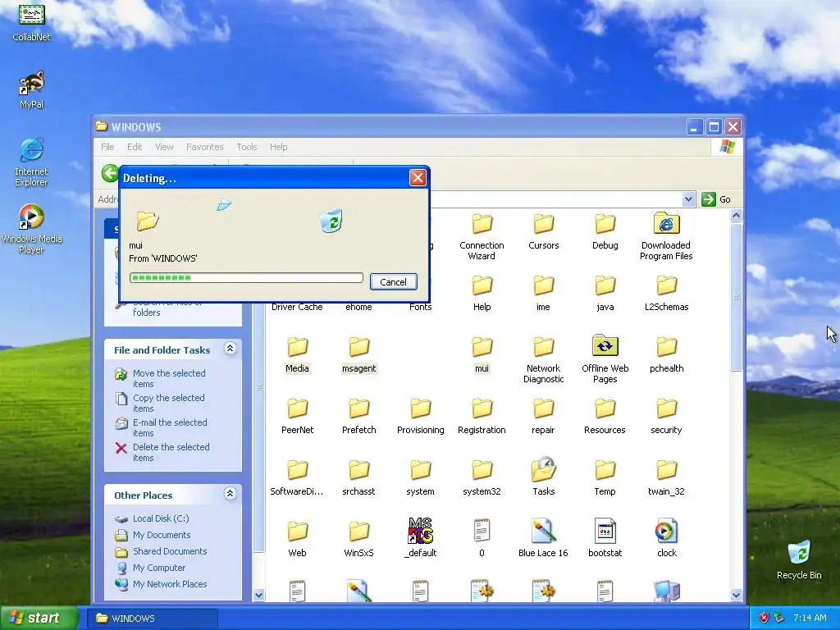Screen dimensions: 840x630
Task: Select the Debug folder icon
Action: pyautogui.click(x=605, y=224)
